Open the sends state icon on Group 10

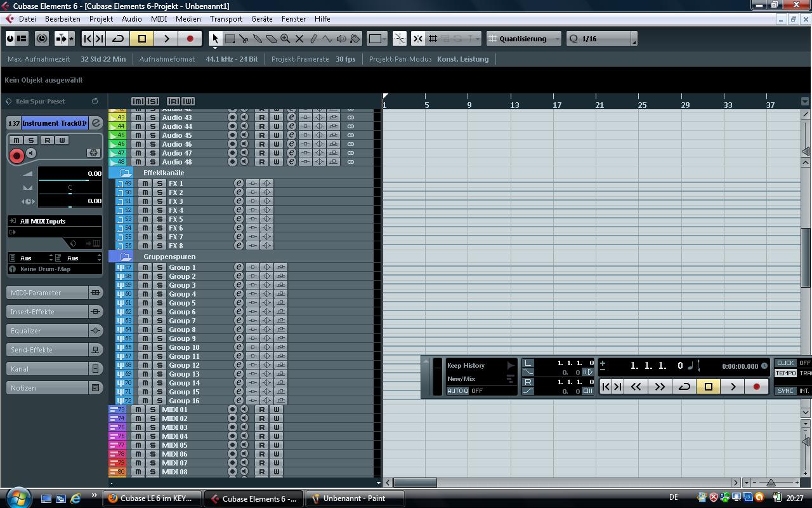point(280,347)
